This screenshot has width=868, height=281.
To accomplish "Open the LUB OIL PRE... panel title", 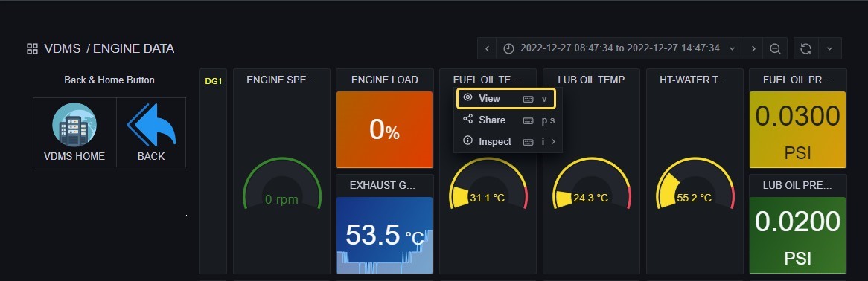I will (797, 185).
